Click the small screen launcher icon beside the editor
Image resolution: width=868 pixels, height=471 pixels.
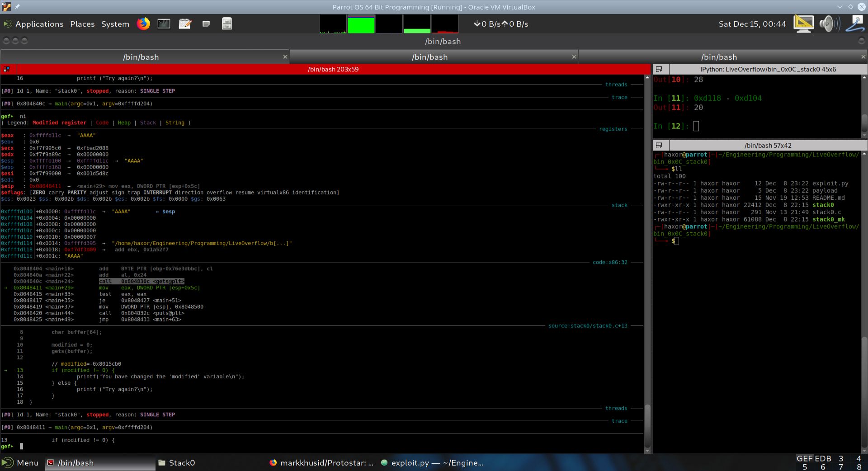pos(206,24)
